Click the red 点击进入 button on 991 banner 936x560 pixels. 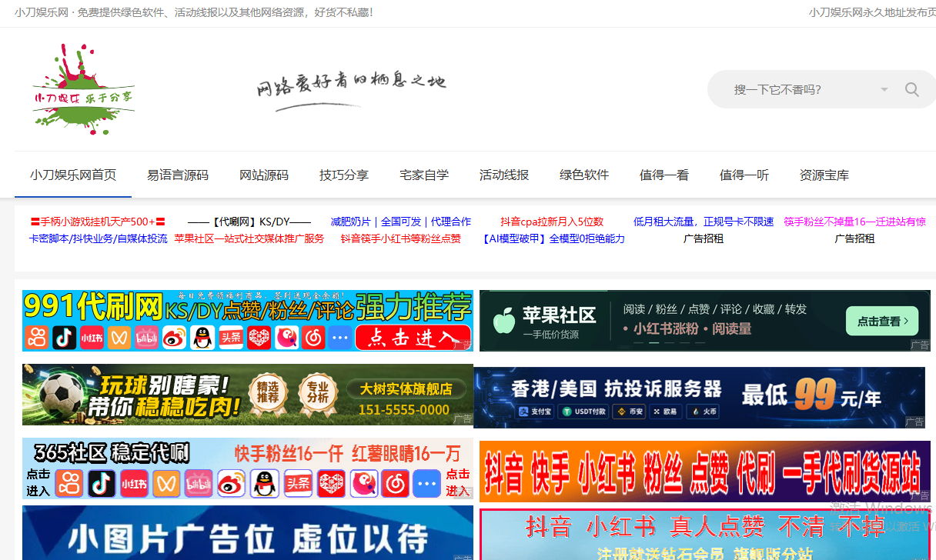(x=413, y=337)
